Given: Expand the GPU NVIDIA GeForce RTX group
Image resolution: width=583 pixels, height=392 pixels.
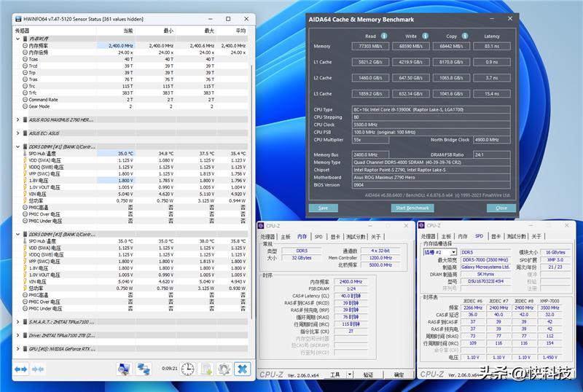Looking at the screenshot, I should 18,350.
